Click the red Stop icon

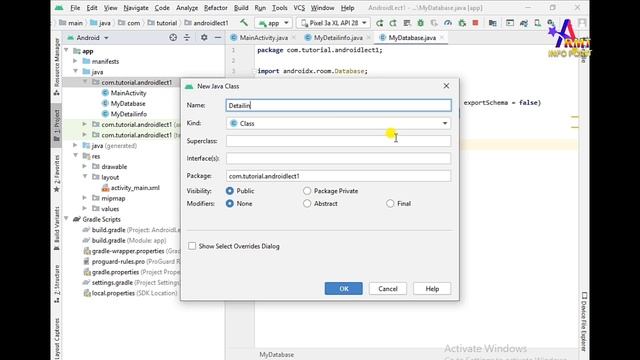point(475,23)
